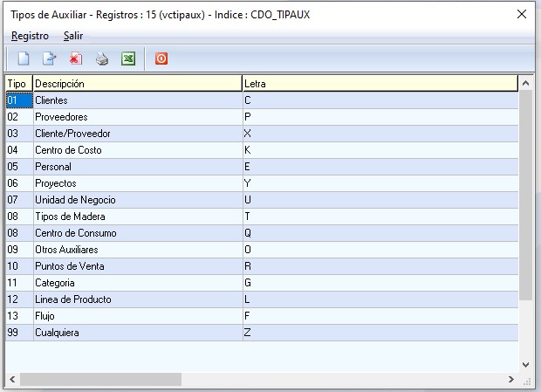The height and width of the screenshot is (392, 541).
Task: Close the Tipos de Auxiliar window
Action: pos(522,14)
